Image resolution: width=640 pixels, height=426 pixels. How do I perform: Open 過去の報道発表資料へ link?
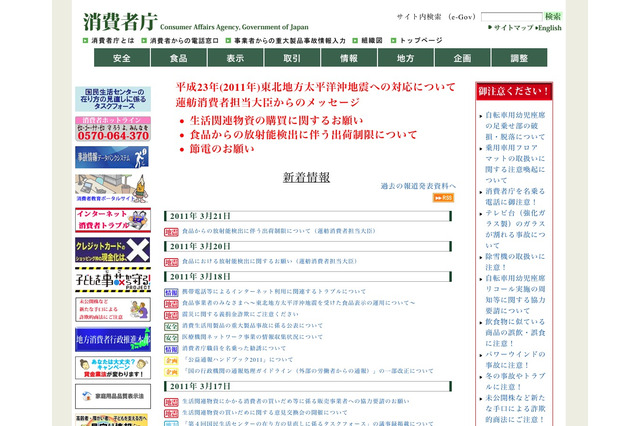(x=418, y=186)
